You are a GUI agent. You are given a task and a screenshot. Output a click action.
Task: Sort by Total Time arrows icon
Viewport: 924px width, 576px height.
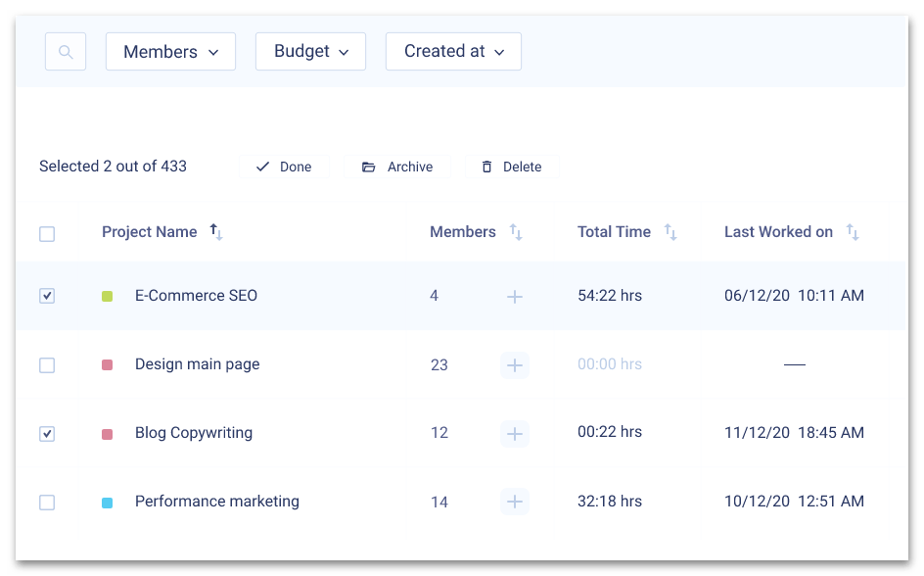670,232
